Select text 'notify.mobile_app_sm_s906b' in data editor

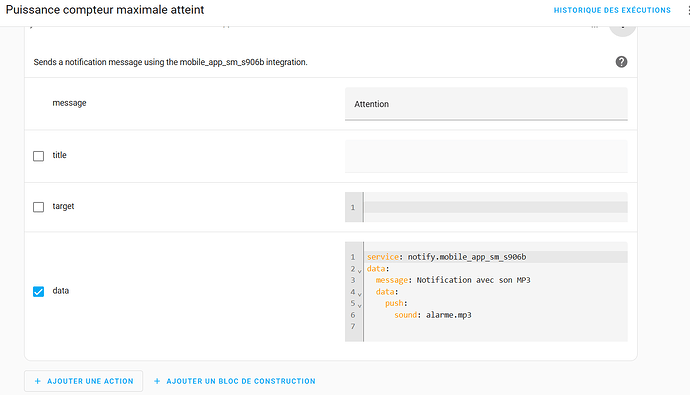[x=466, y=257]
